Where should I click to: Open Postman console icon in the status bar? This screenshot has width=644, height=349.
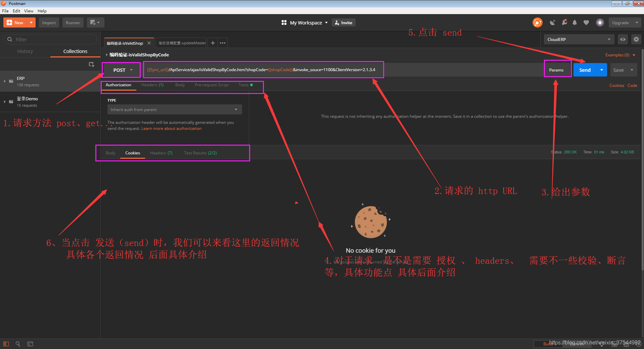point(30,344)
